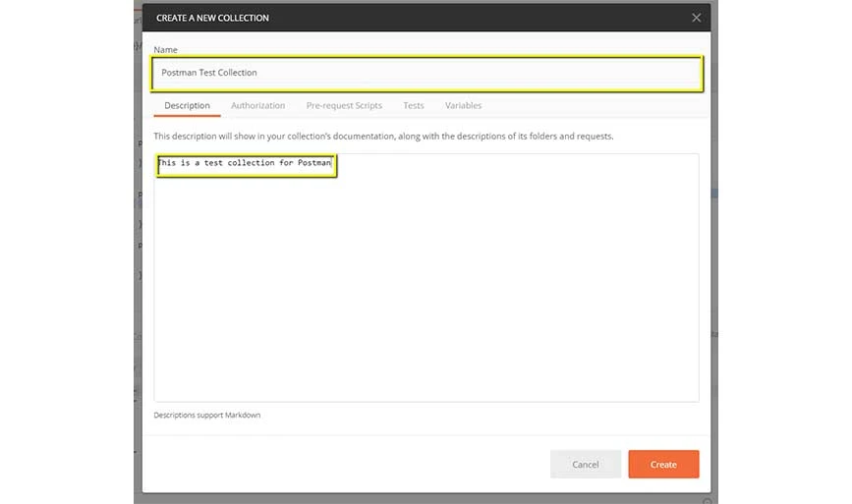Image resolution: width=852 pixels, height=504 pixels.
Task: Open the Variables tab
Action: click(463, 105)
